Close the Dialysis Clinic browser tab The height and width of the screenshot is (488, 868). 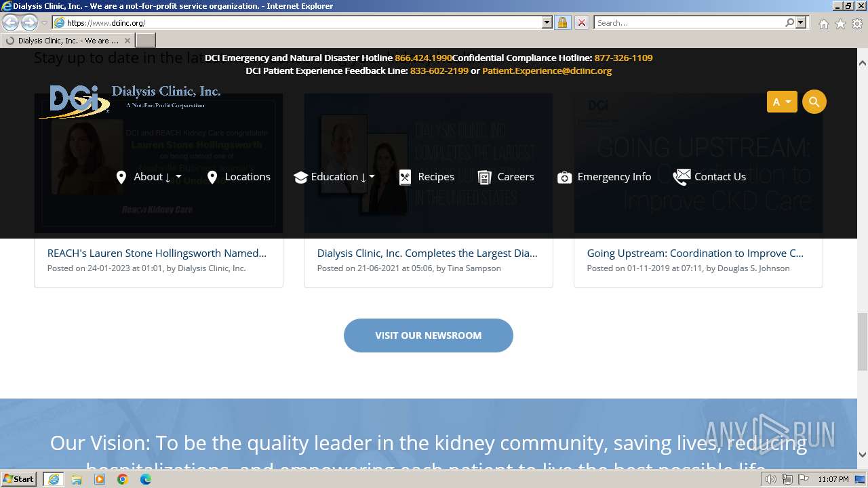click(x=127, y=41)
